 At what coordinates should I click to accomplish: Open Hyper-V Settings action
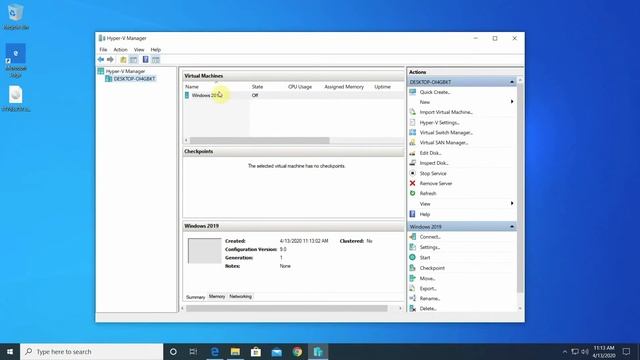click(440, 122)
